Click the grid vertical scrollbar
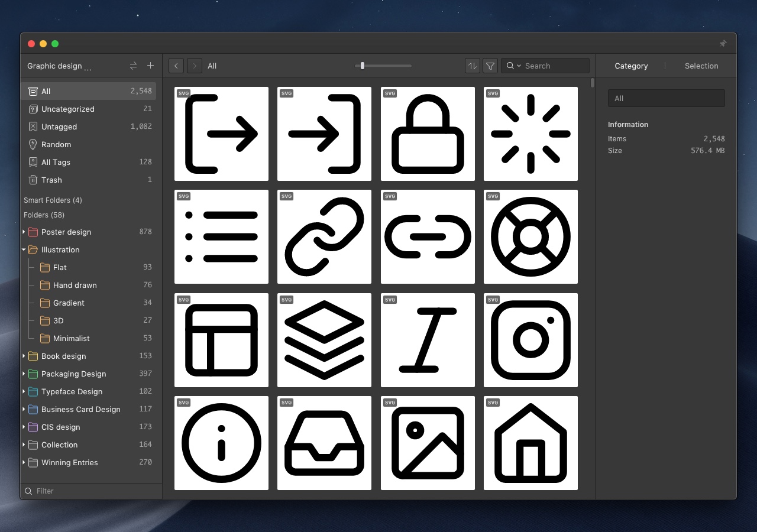Viewport: 757px width, 532px height. pyautogui.click(x=592, y=83)
